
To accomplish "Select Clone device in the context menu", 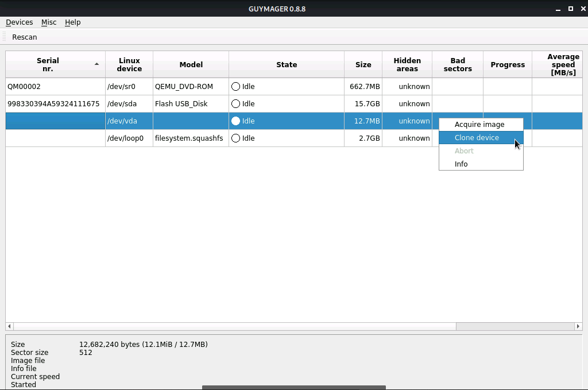I will (x=477, y=138).
